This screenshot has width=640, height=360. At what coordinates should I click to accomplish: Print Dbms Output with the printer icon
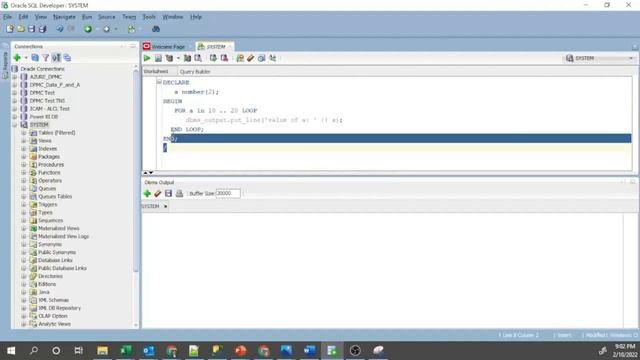coord(179,193)
